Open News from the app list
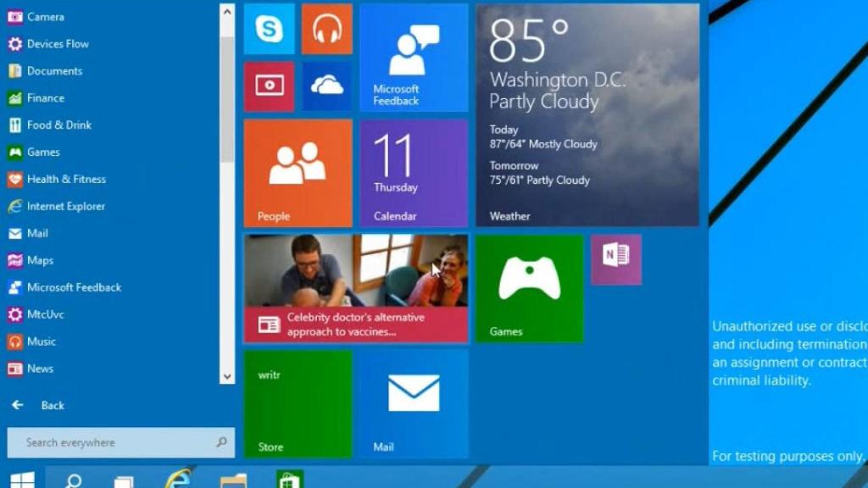 point(40,369)
